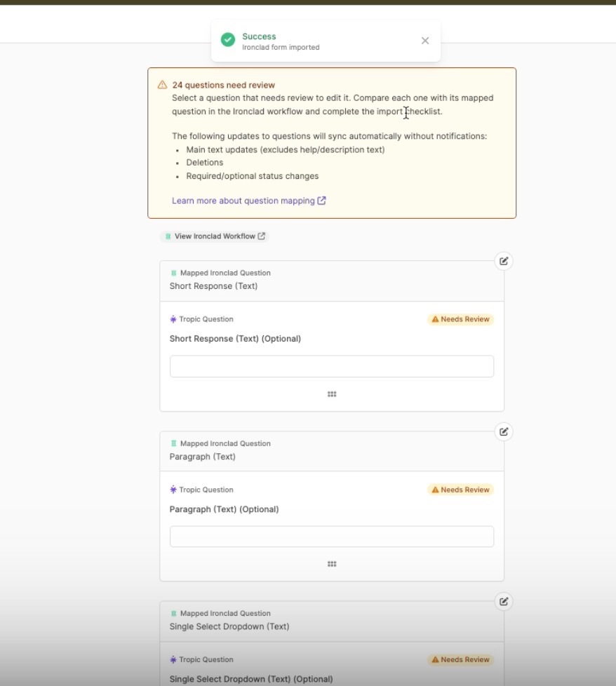The image size is (616, 686).
Task: Dismiss the Success notification with X
Action: point(424,41)
